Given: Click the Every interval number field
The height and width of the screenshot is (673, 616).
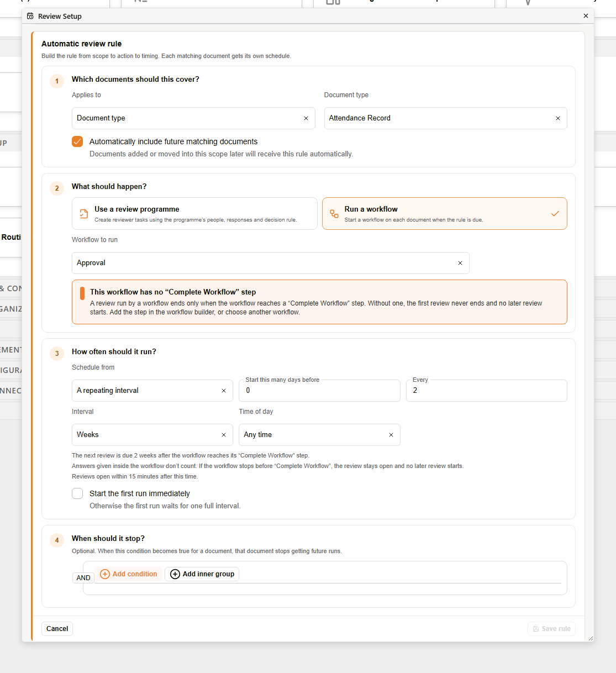Looking at the screenshot, I should [487, 391].
